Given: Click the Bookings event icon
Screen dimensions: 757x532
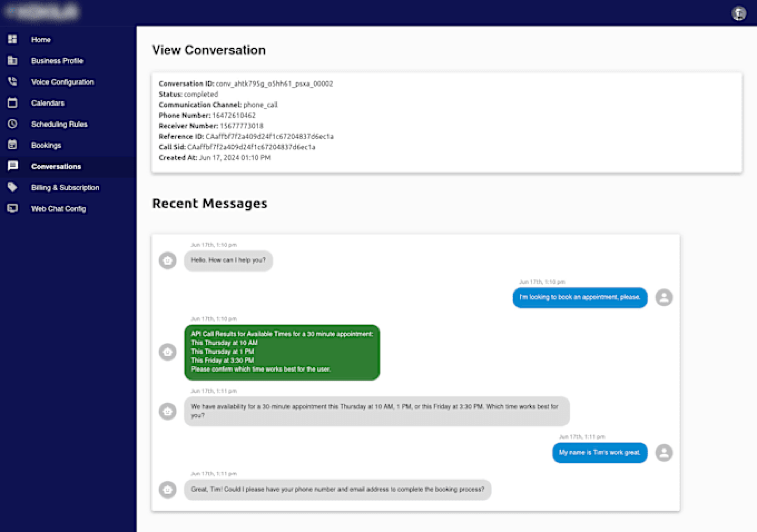Looking at the screenshot, I should click(12, 145).
